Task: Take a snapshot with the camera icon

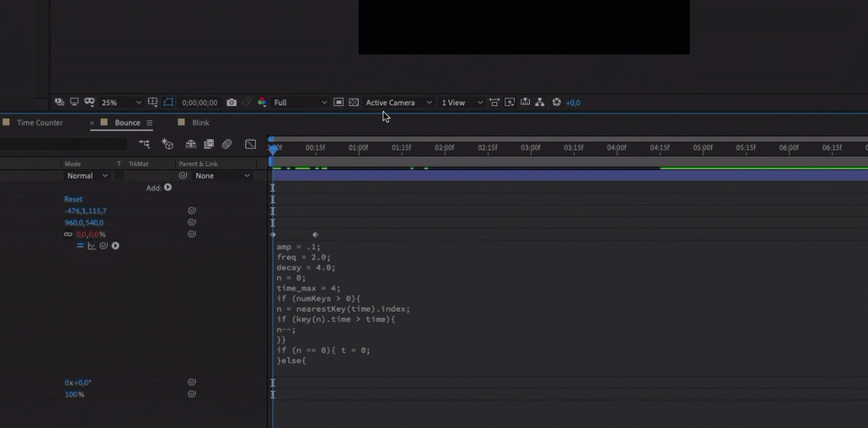Action: (231, 103)
